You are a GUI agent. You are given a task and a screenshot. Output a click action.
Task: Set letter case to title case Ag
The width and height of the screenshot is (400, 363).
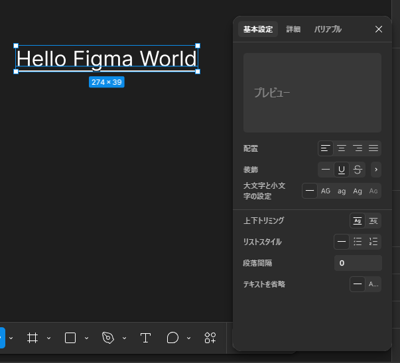click(x=357, y=191)
